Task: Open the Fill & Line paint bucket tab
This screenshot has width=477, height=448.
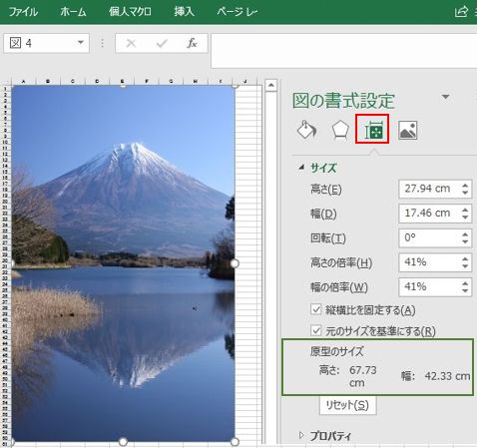Action: click(x=306, y=130)
